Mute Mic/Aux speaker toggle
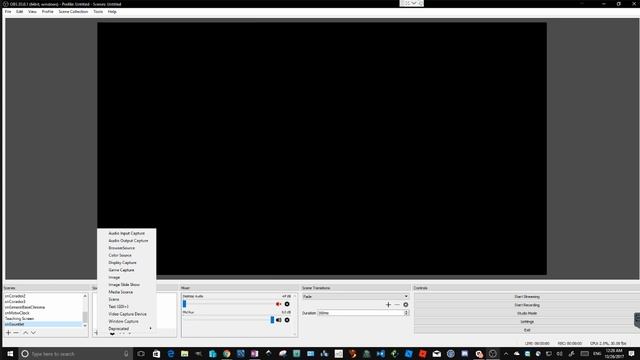The image size is (640, 360). [x=279, y=320]
